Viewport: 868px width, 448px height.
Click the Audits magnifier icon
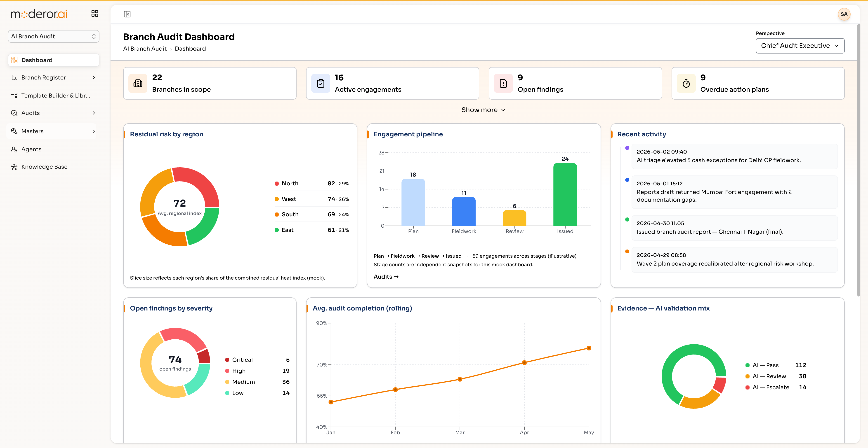[x=14, y=113]
